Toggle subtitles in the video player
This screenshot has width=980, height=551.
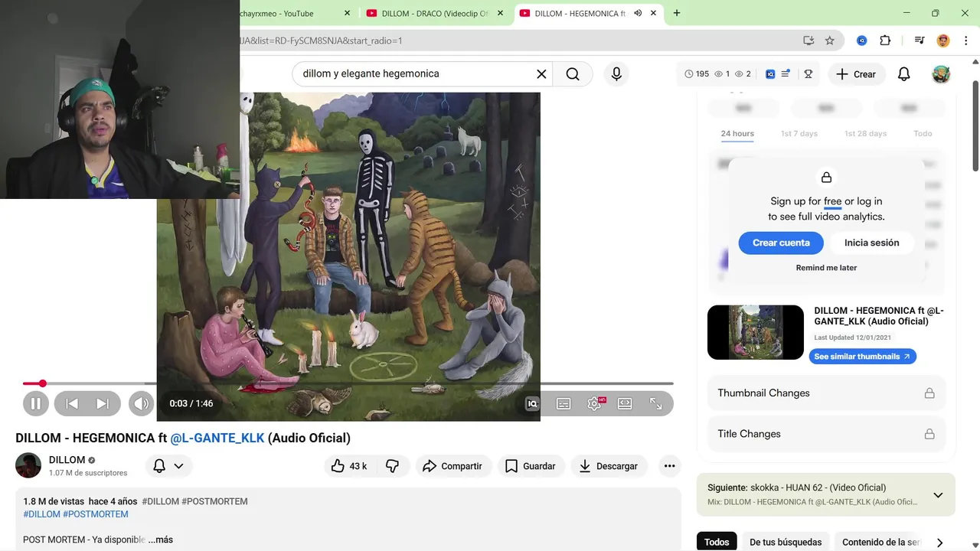563,403
